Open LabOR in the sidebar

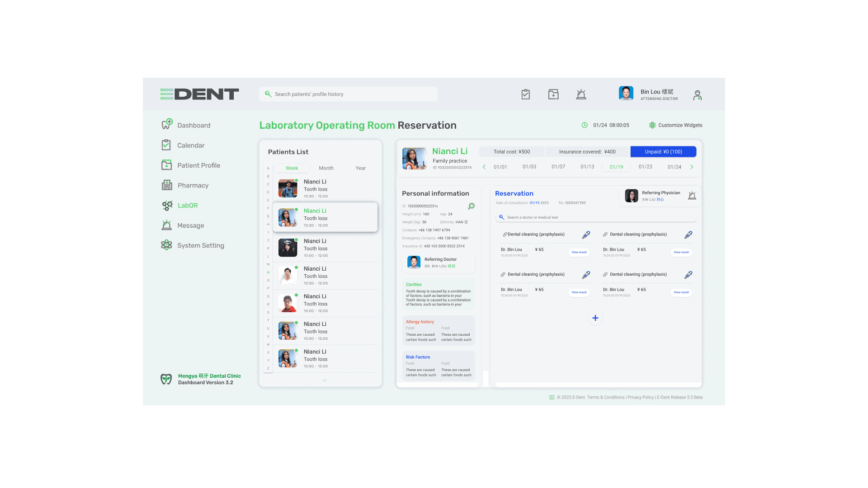(187, 206)
